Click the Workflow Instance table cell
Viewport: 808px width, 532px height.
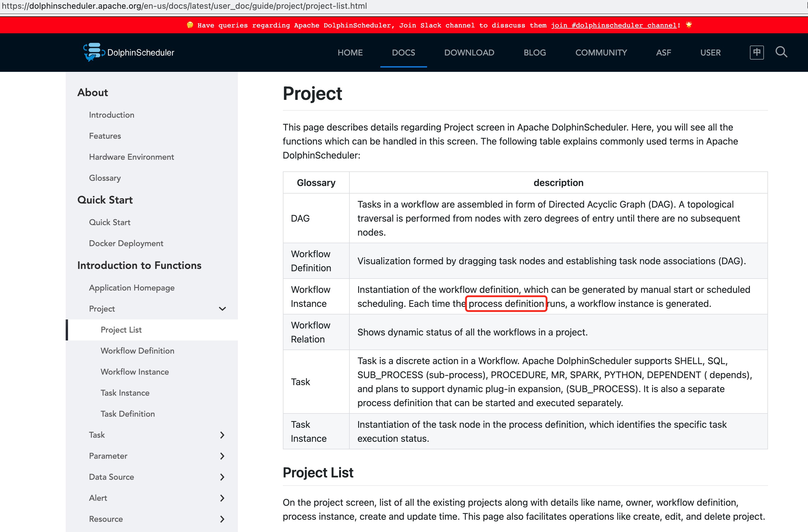[316, 296]
